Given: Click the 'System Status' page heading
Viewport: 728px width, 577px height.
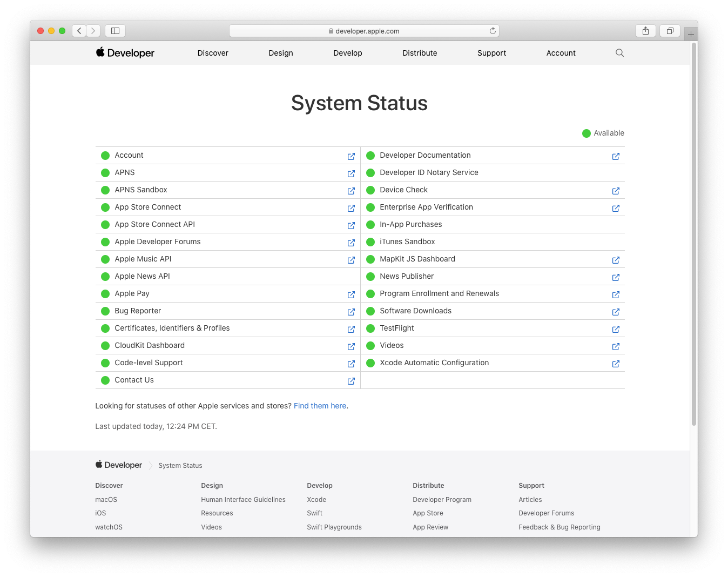Looking at the screenshot, I should pos(359,103).
